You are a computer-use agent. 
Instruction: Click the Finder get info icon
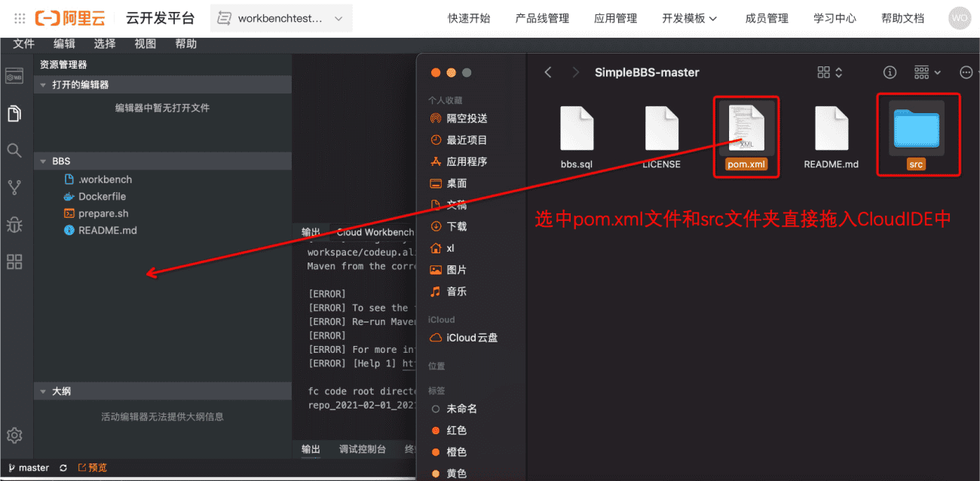tap(890, 72)
